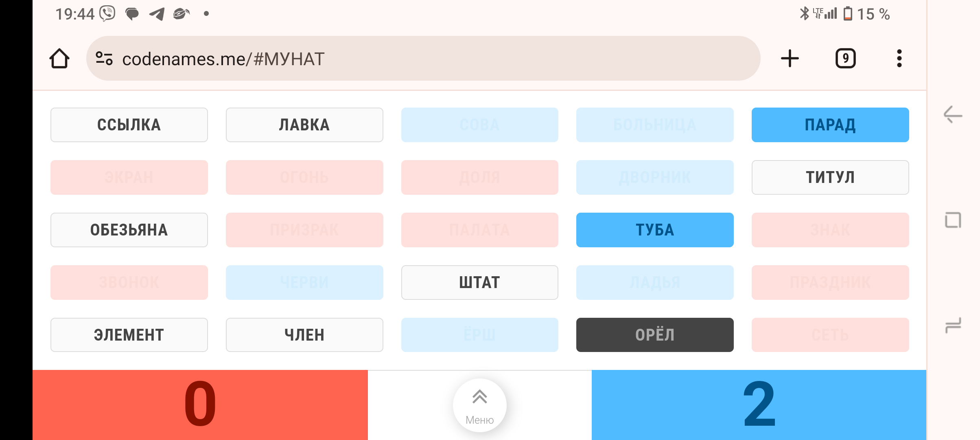Select the ССЫЛКА word card
Screen dimensions: 980x440
[x=129, y=125]
